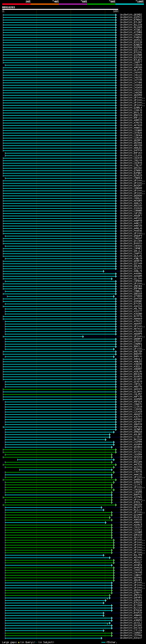
Task: Click hit UniRef100_Q2NRL4
Action: tap(131, 108)
